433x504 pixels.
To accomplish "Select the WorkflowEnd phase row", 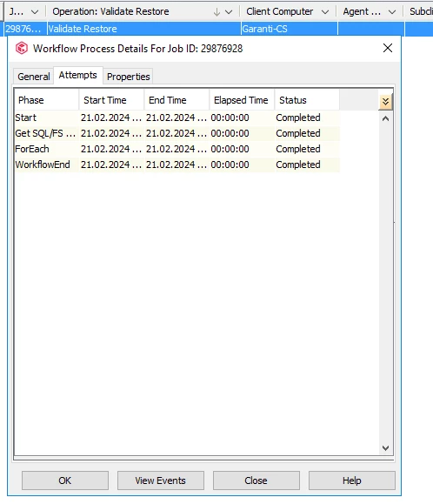I will pyautogui.click(x=177, y=165).
